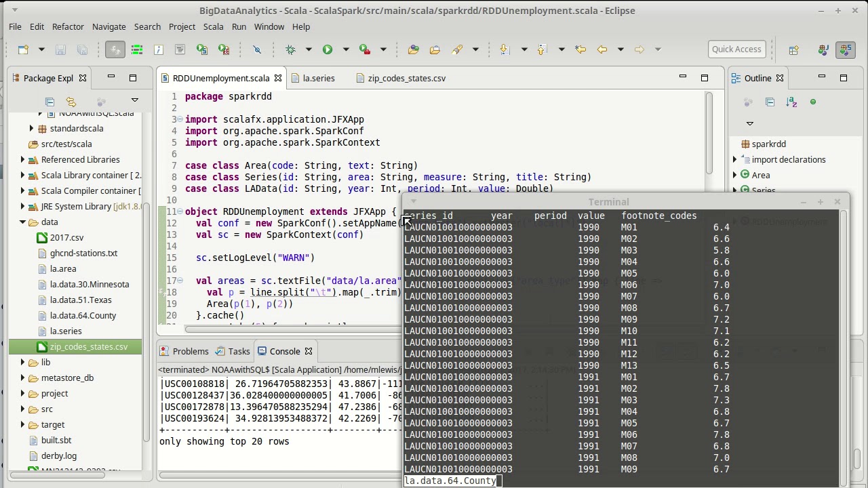Go to next annotation arrow icon
Screen dimensions: 868x488
504,49
